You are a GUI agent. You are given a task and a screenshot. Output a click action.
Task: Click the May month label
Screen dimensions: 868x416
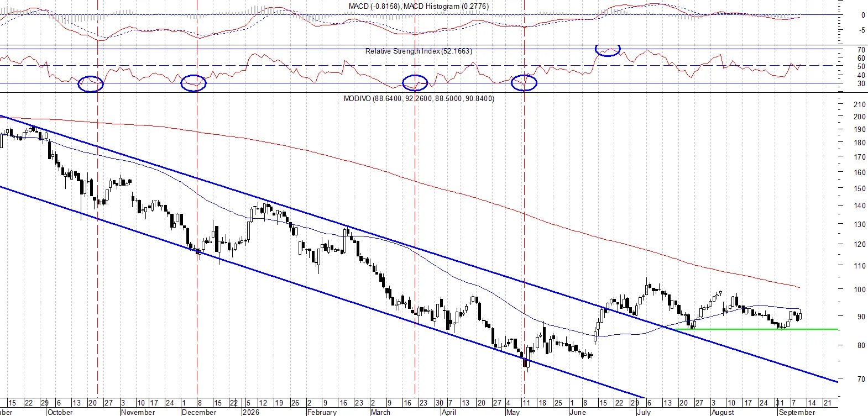[x=513, y=412]
